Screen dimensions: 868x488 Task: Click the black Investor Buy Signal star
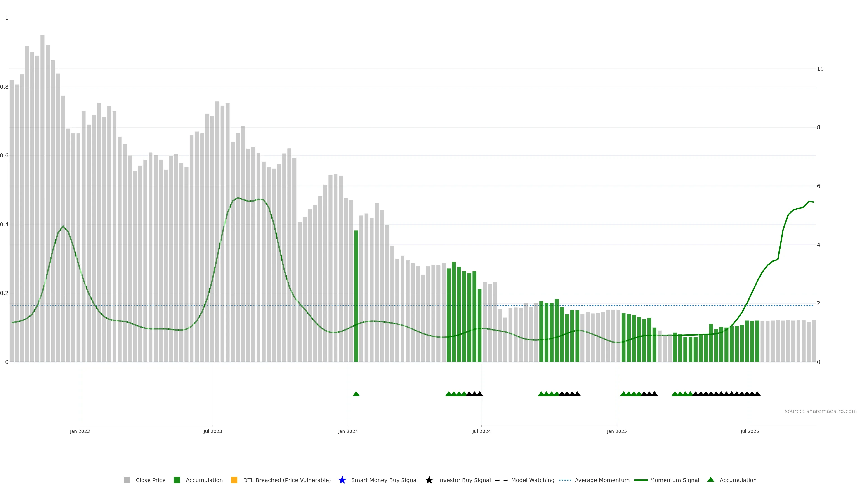[x=429, y=480]
